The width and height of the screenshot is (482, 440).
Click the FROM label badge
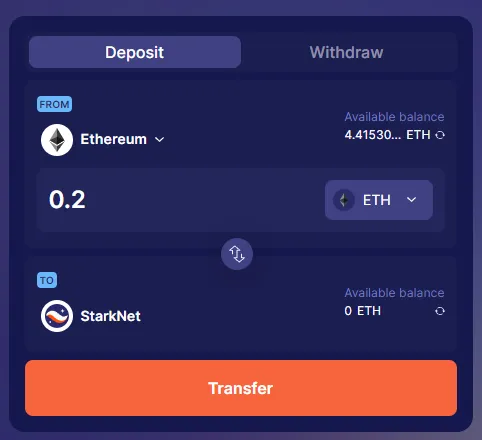[54, 104]
